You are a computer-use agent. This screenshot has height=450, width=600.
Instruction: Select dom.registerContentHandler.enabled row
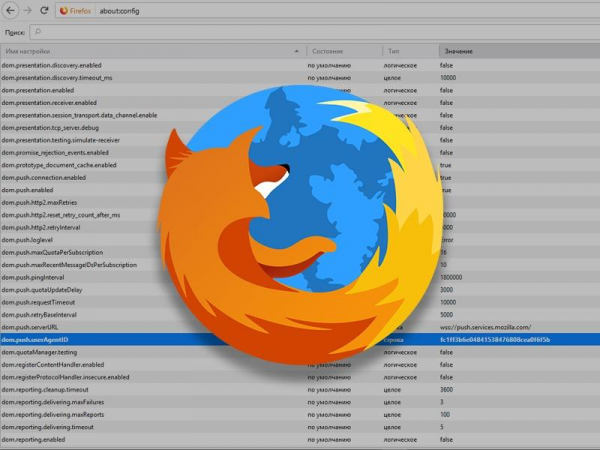(x=300, y=365)
